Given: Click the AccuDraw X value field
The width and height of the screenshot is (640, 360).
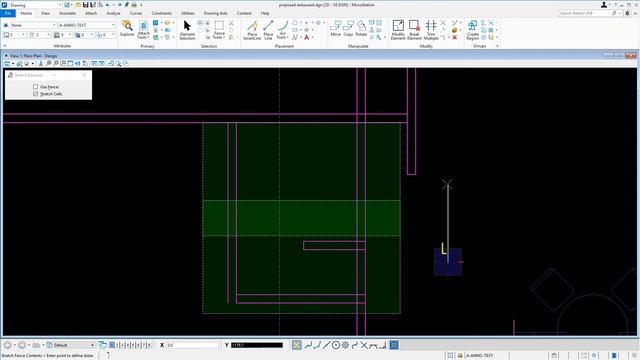Looking at the screenshot, I should click(192, 345).
